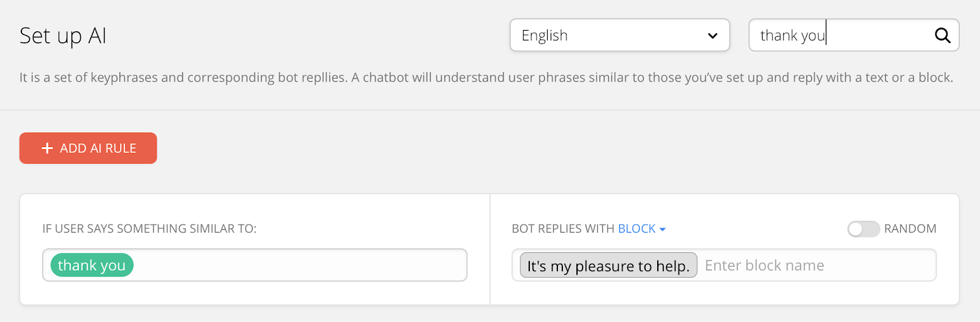Click empty space in the keyphrase input box
Screen dimensions: 980x322
(300, 265)
